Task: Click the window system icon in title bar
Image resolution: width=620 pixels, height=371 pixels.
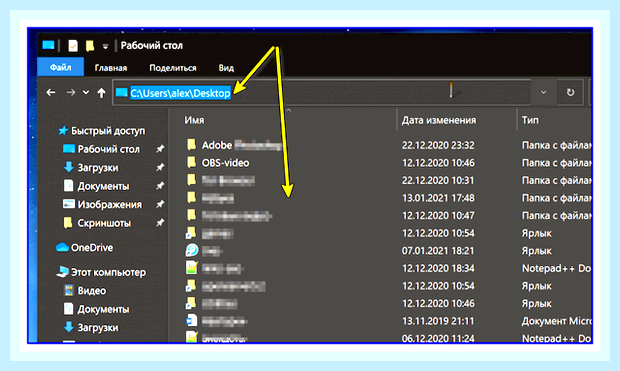Action: click(48, 45)
